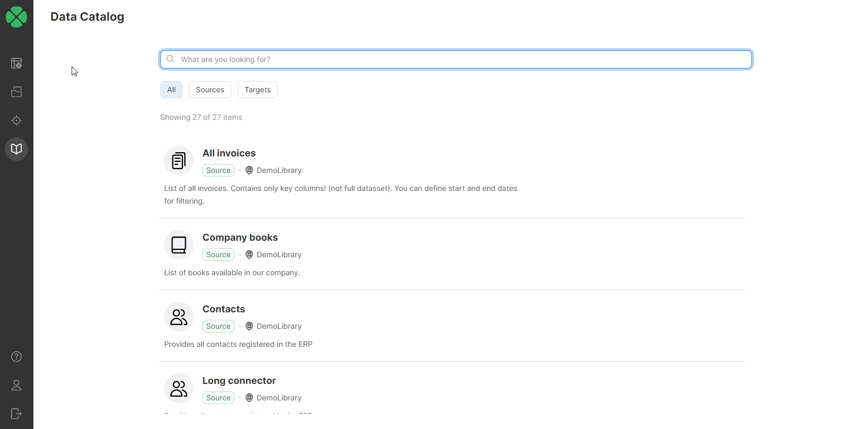Click the Long connector people icon

tap(179, 388)
